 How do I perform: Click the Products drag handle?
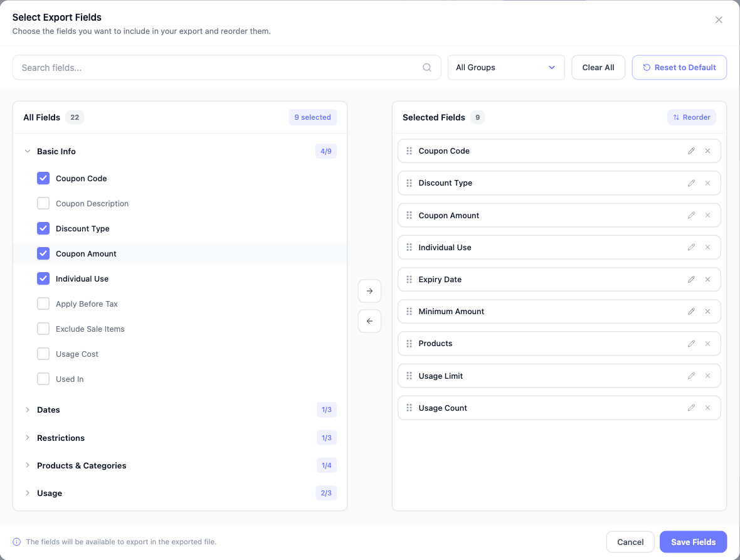tap(409, 344)
